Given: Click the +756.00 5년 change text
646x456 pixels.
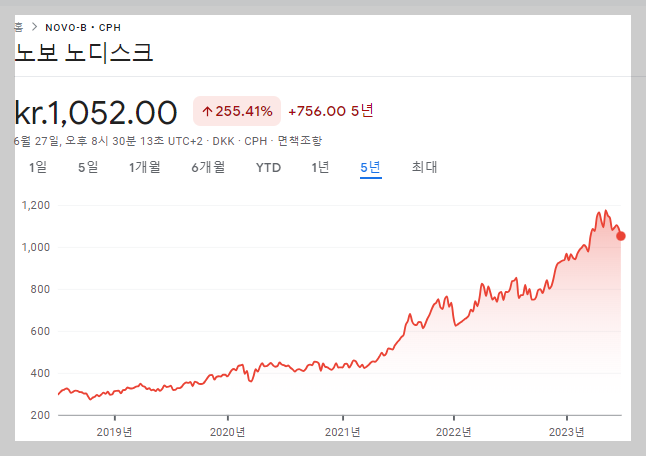Looking at the screenshot, I should pos(331,111).
